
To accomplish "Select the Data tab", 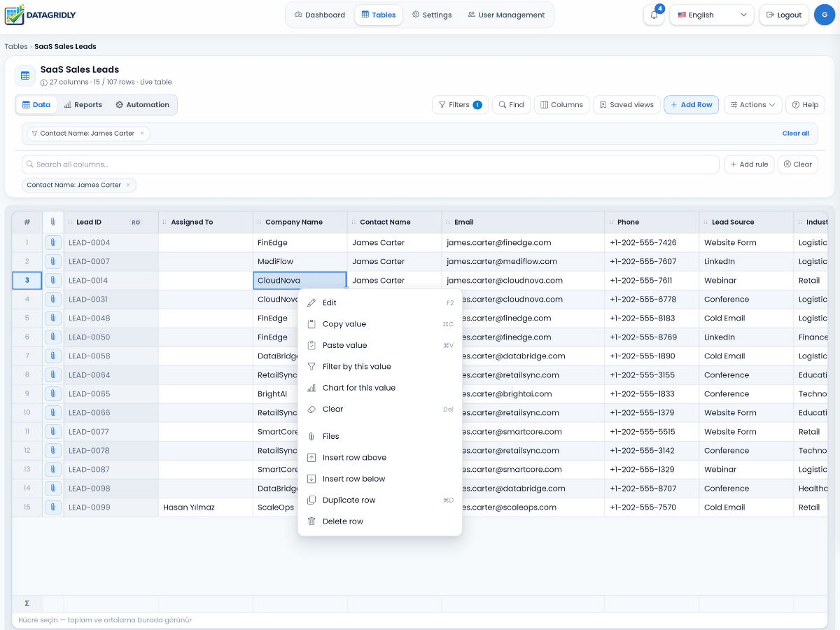I will 36,105.
